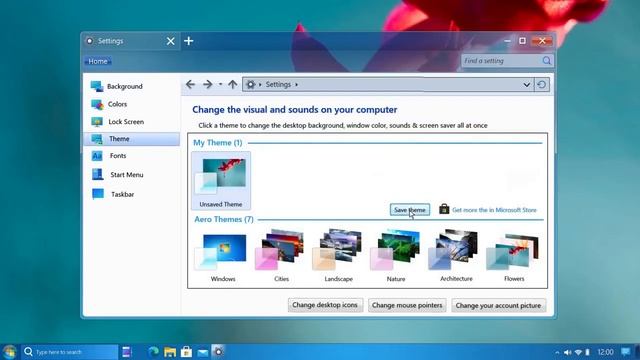Viewport: 640px width, 360px height.
Task: Refresh the Settings address bar
Action: 542,84
